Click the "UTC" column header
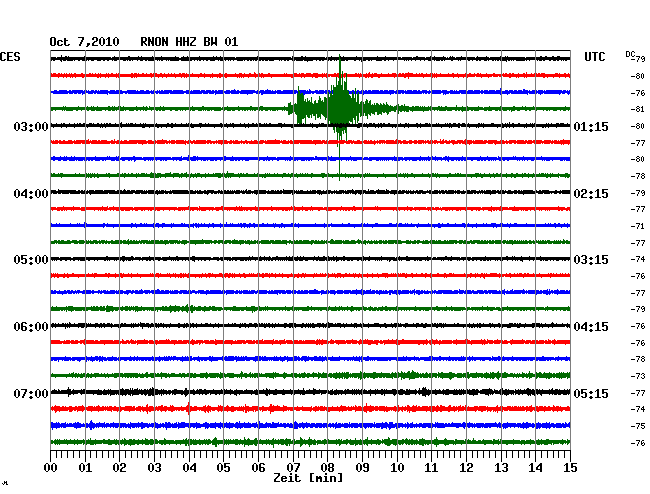650x494 pixels. [x=594, y=57]
